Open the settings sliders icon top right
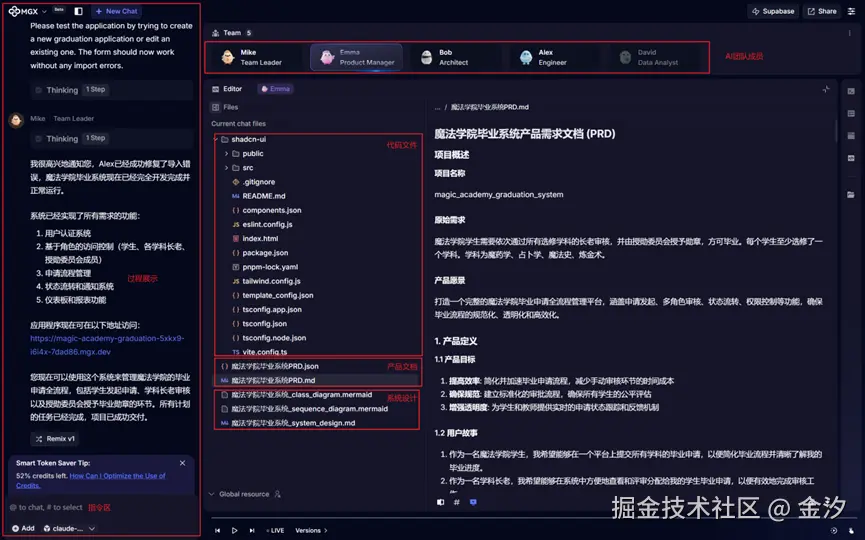Image resolution: width=865 pixels, height=540 pixels. [851, 11]
